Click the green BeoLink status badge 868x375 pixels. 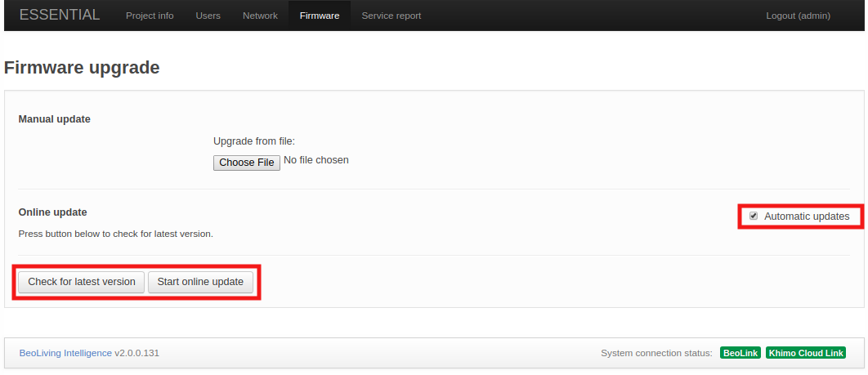(x=740, y=353)
